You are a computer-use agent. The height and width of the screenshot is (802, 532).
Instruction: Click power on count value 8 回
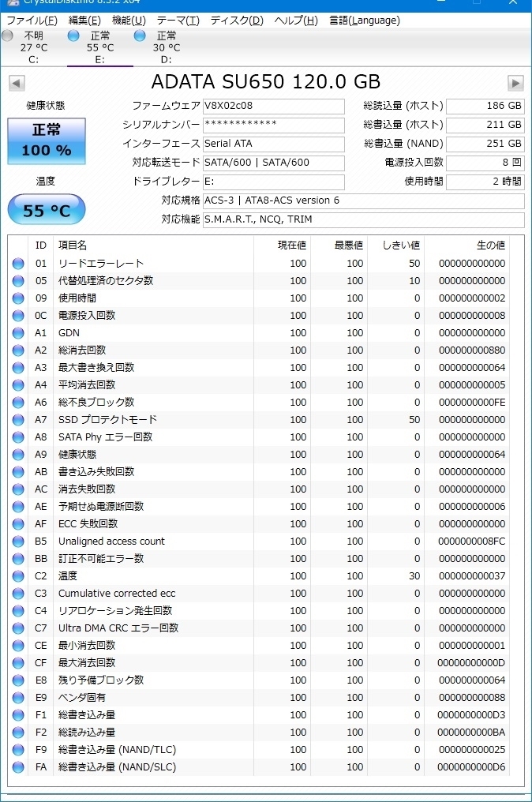click(485, 163)
